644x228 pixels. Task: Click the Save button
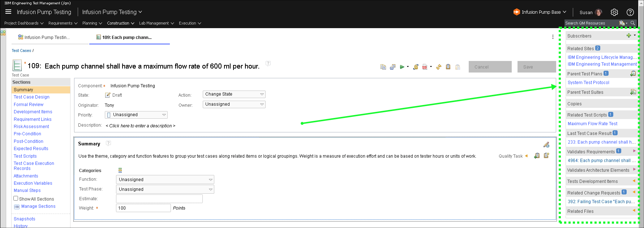528,67
